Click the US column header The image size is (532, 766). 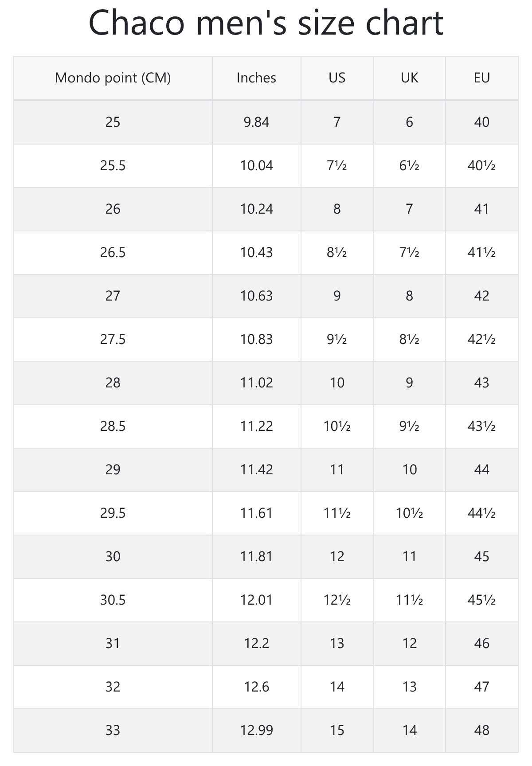click(x=337, y=78)
